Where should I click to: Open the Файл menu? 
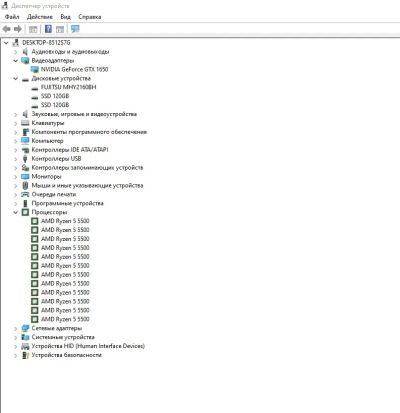[12, 17]
